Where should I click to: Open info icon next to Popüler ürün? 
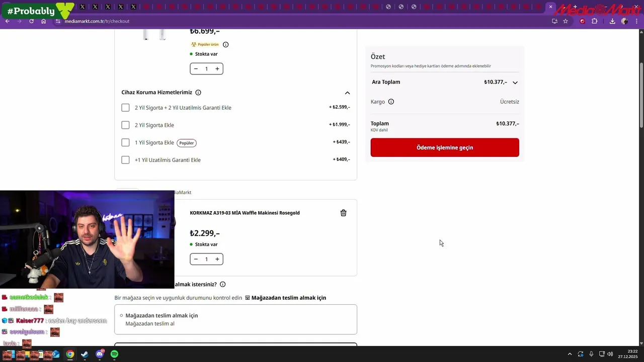click(225, 45)
